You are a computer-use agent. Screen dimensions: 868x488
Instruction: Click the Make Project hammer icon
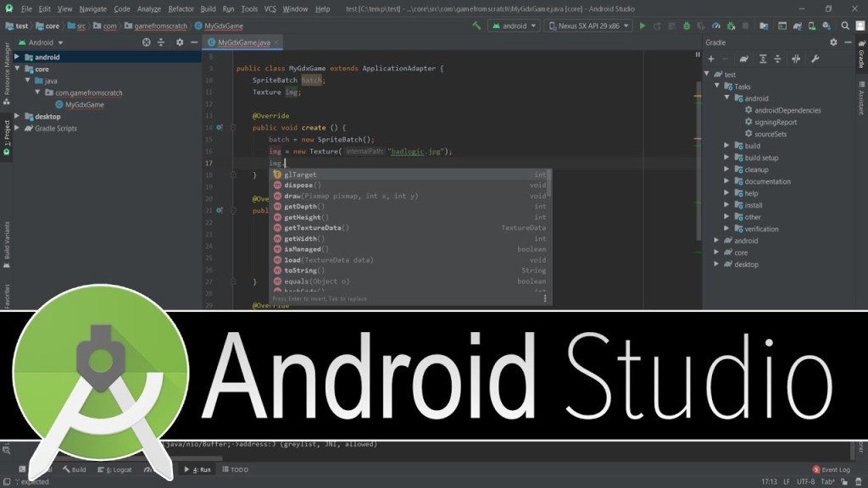(476, 25)
